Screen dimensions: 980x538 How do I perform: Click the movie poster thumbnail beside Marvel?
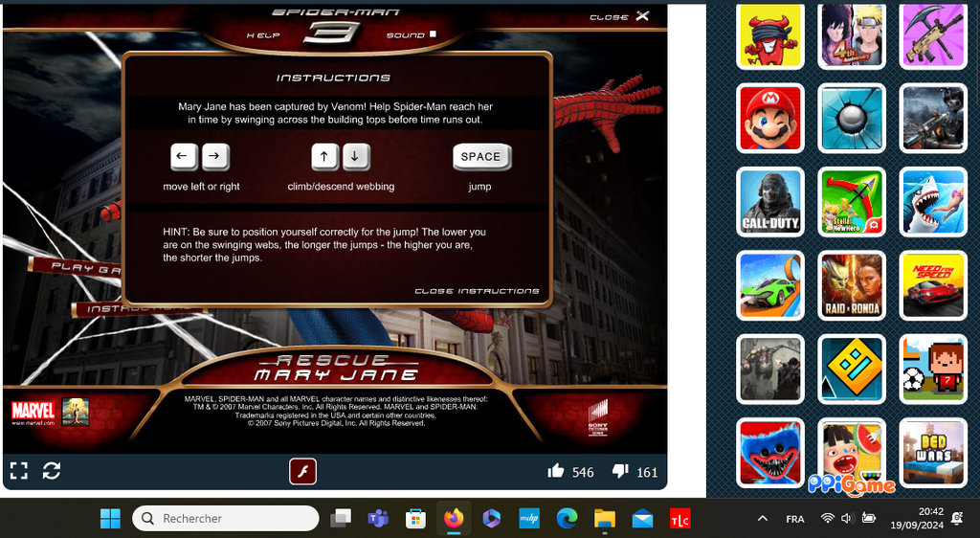point(75,412)
